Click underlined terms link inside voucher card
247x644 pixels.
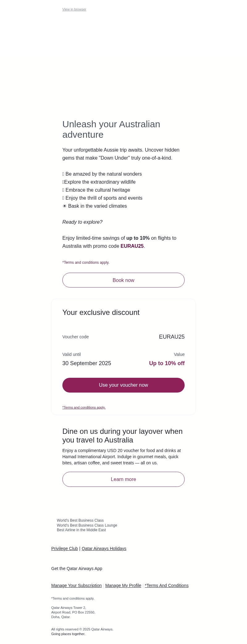tap(84, 407)
